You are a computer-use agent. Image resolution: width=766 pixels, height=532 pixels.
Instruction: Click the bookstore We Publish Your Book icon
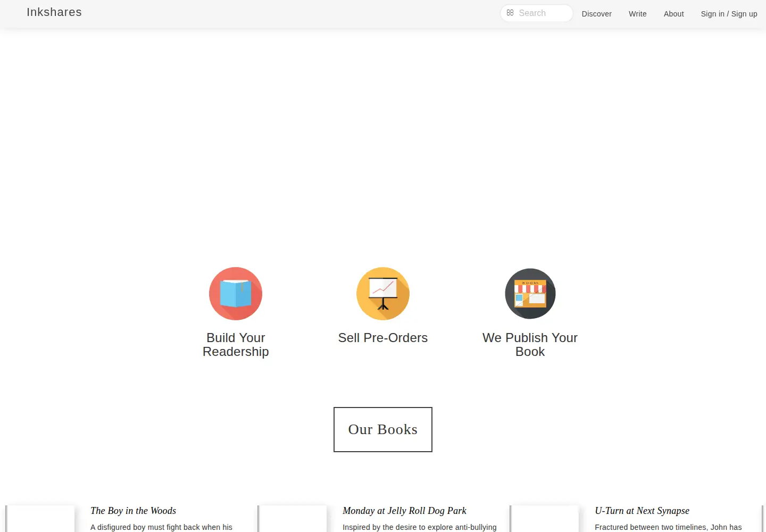[x=530, y=294]
